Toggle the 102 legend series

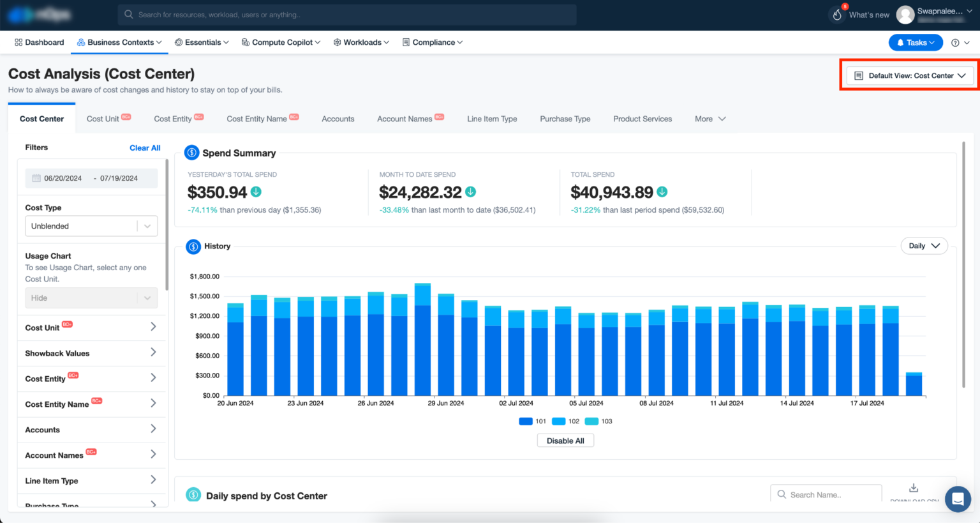(x=565, y=421)
